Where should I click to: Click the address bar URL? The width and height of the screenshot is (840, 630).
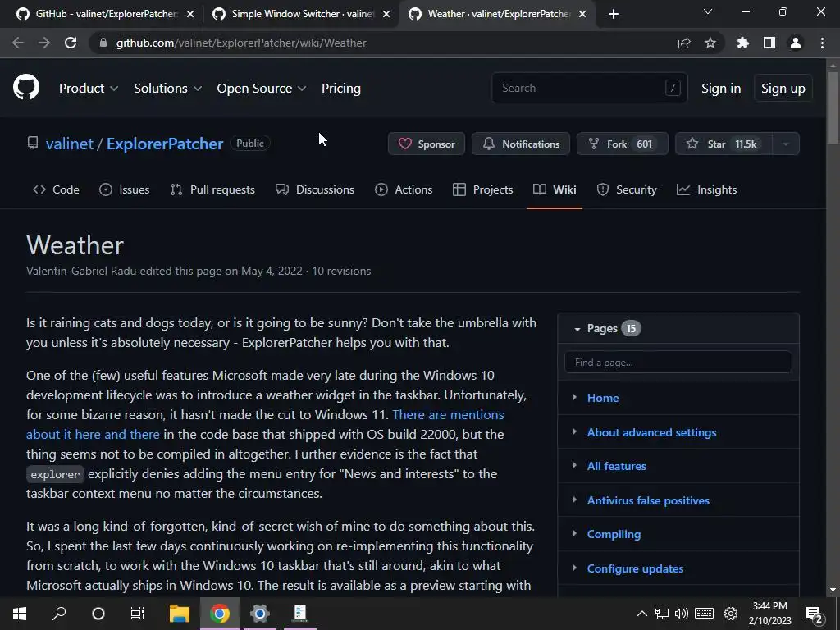pos(242,43)
